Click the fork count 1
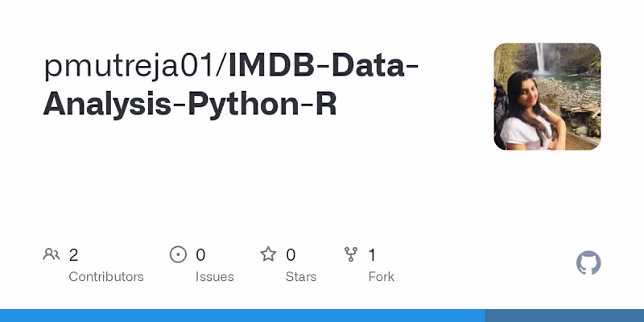This screenshot has width=644, height=322. click(372, 255)
